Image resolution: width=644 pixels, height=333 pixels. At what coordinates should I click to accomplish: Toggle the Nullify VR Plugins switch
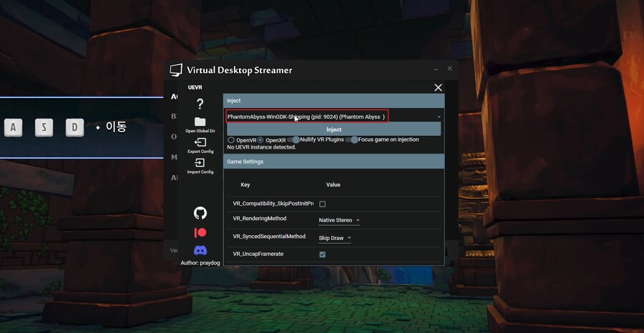(294, 139)
